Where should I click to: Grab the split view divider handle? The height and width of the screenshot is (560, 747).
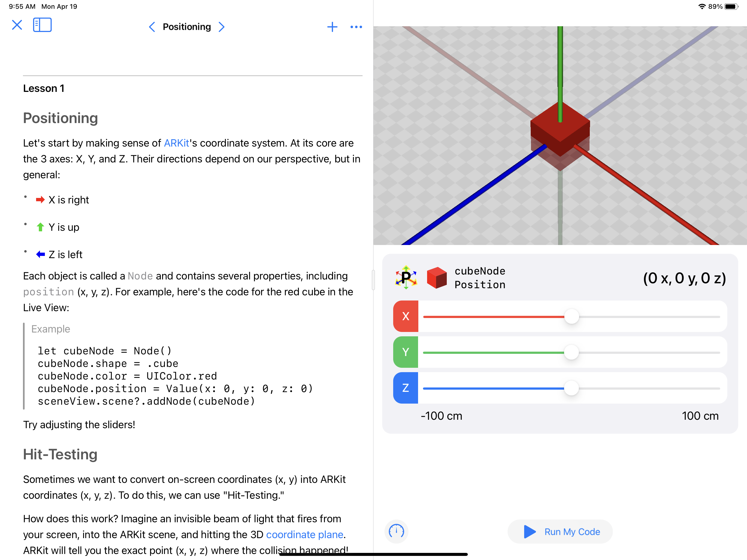point(373,280)
